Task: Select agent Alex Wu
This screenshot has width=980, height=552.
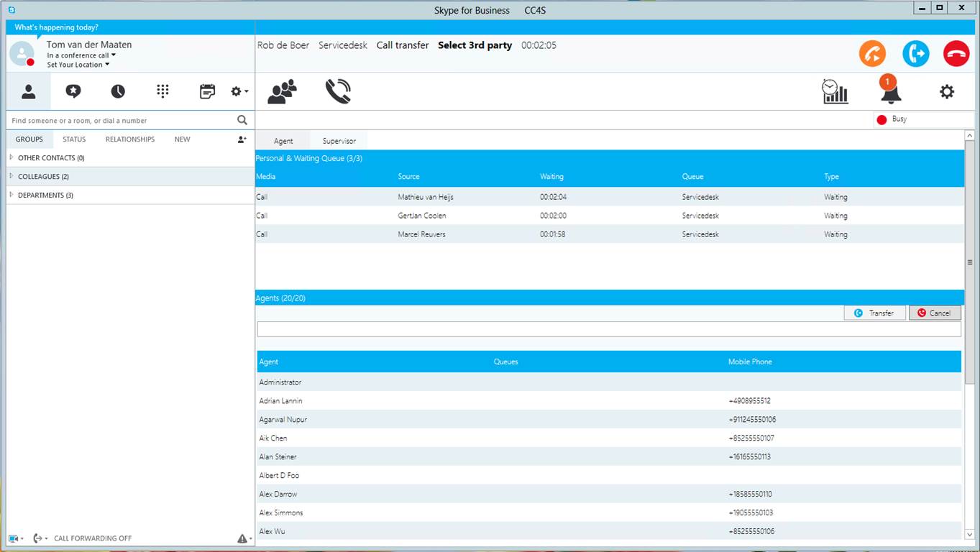Action: click(609, 531)
